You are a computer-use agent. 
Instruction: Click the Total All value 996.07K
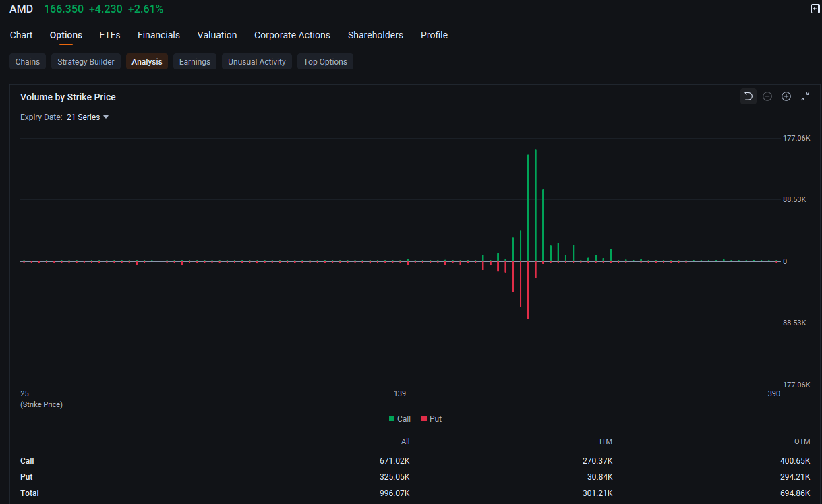click(x=394, y=493)
